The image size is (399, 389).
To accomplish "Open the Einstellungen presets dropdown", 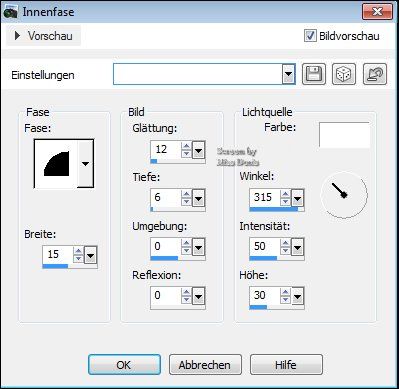I will [288, 74].
